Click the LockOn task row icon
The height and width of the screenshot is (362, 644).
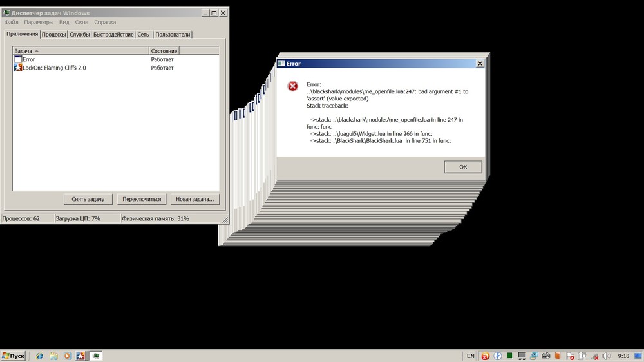[17, 68]
